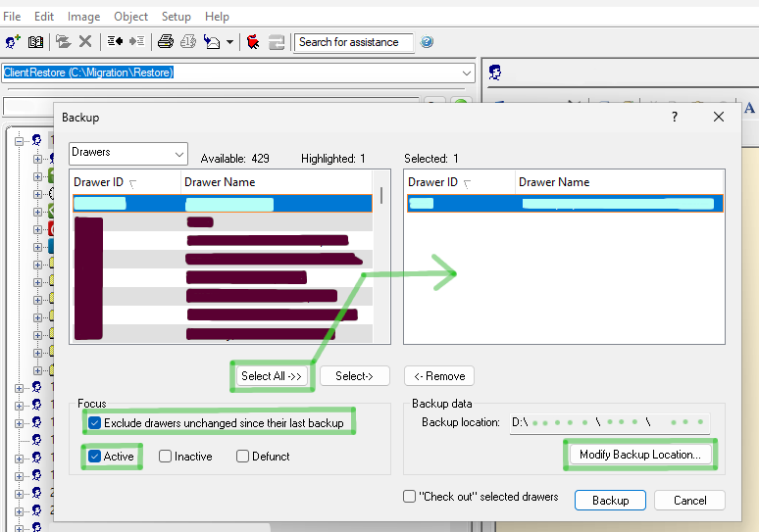Image resolution: width=759 pixels, height=532 pixels.
Task: Click the Select-> button
Action: (x=354, y=376)
